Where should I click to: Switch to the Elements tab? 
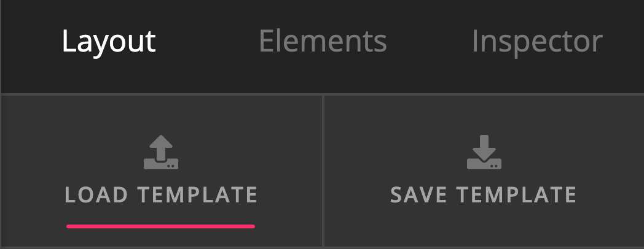click(x=323, y=40)
